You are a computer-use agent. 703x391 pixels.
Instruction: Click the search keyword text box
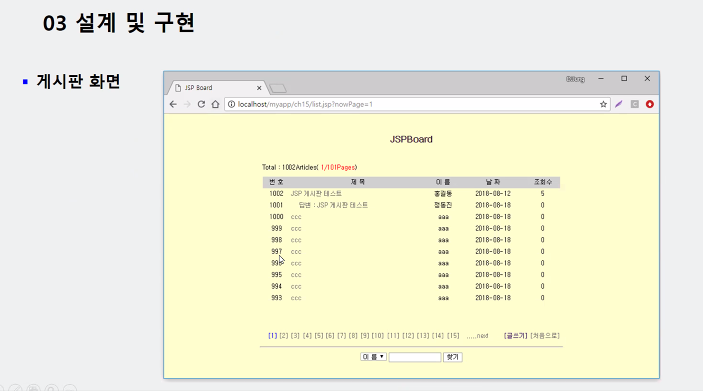pos(415,357)
